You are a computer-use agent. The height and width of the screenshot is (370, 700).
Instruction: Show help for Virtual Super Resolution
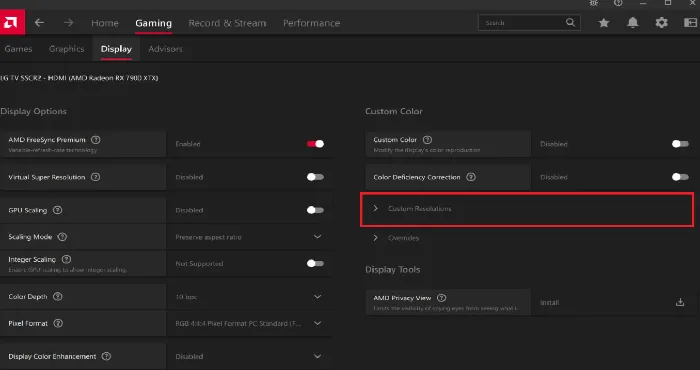pos(96,177)
